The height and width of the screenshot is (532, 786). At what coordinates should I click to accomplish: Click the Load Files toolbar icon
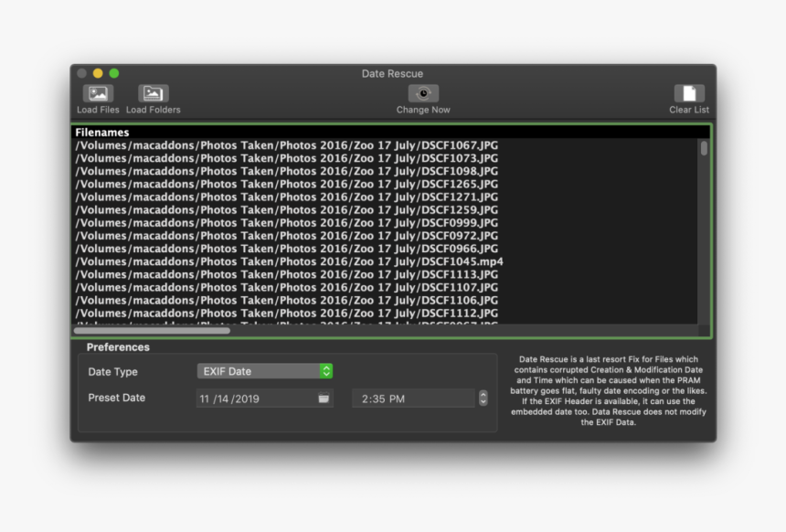click(98, 93)
